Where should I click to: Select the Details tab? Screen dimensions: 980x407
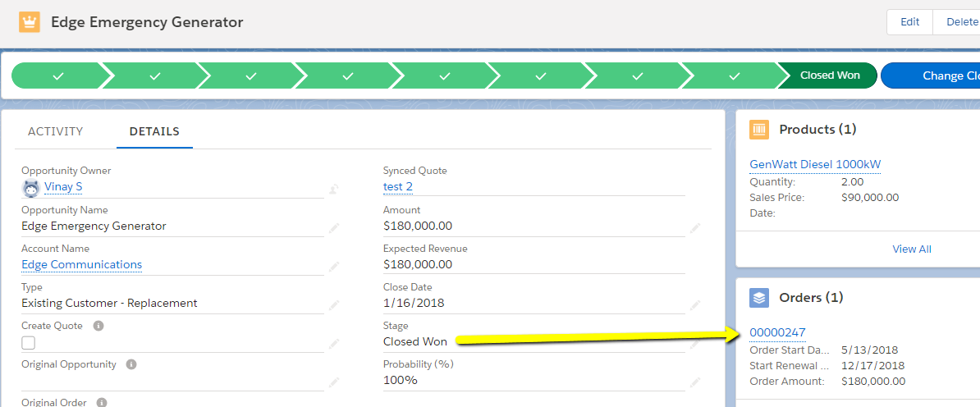[154, 131]
